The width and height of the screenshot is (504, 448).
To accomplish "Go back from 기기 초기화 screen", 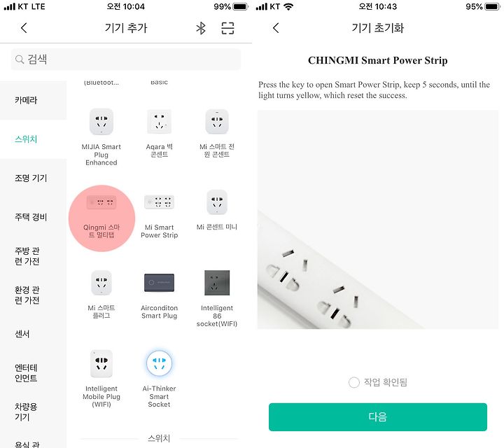I will (x=276, y=28).
